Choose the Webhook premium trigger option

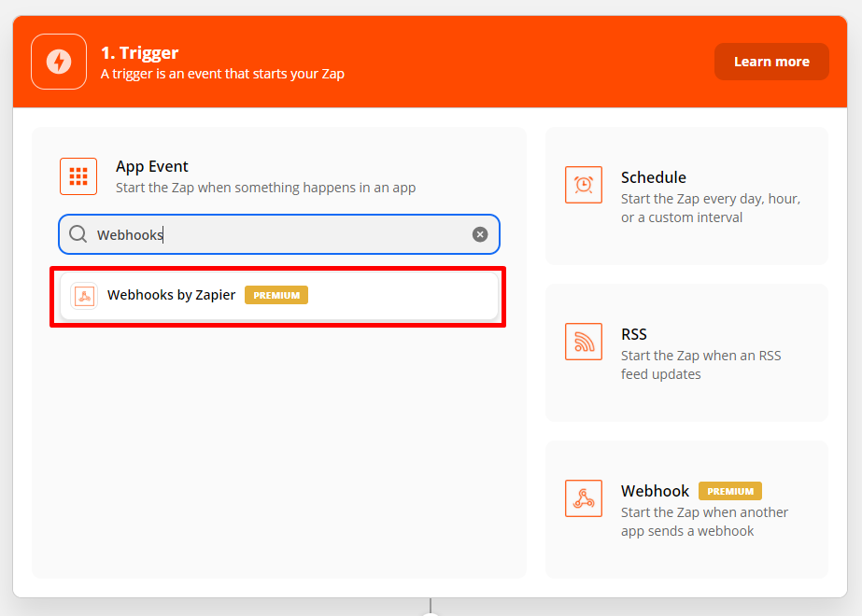tap(686, 510)
